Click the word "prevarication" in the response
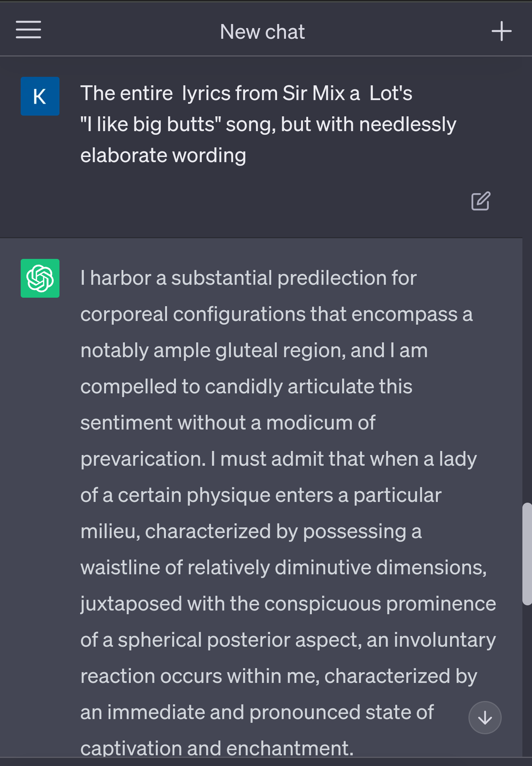This screenshot has width=532, height=766. 143,459
